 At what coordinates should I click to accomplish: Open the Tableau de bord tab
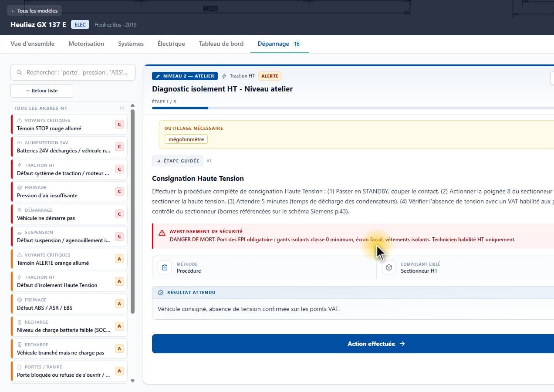click(x=221, y=44)
